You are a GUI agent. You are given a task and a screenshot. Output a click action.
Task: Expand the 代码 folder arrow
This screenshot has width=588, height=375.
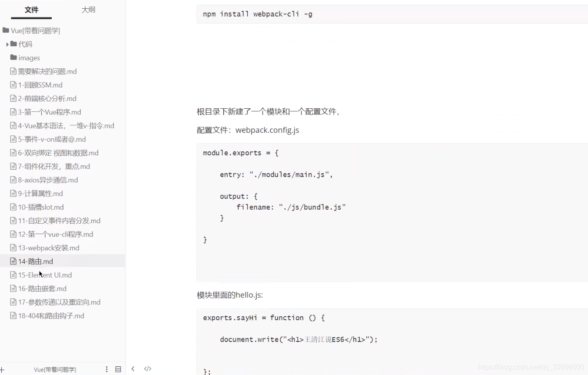[x=7, y=44]
